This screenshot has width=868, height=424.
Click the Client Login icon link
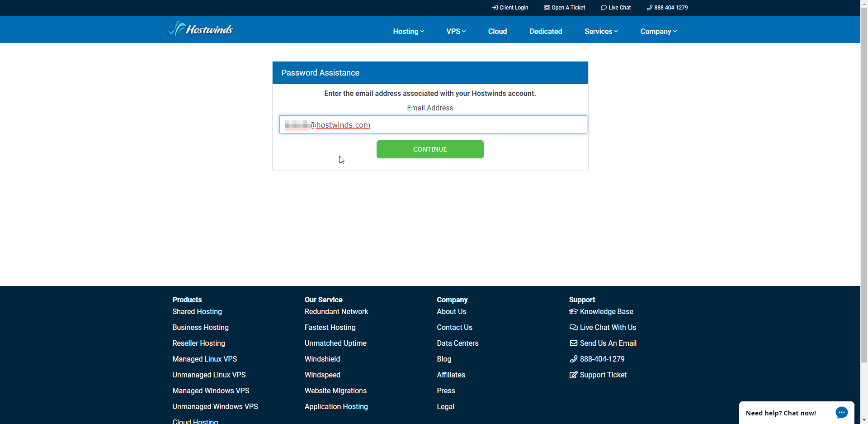(510, 8)
